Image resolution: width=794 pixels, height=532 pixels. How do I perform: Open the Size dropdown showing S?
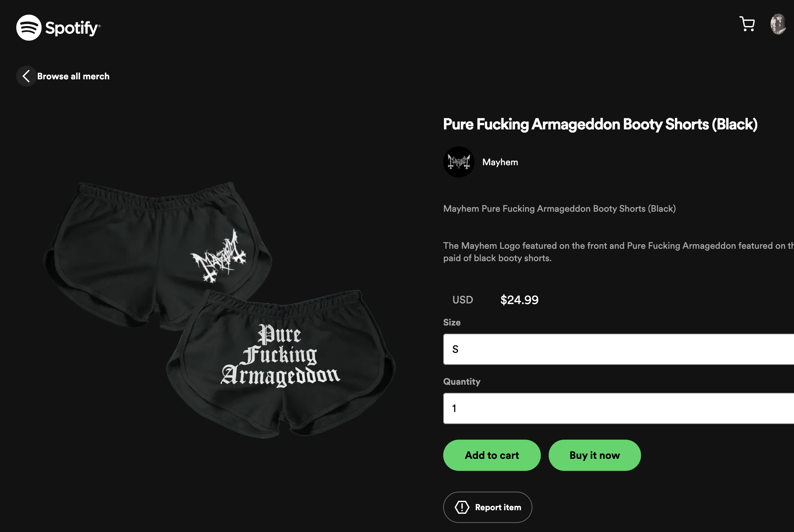pyautogui.click(x=619, y=349)
